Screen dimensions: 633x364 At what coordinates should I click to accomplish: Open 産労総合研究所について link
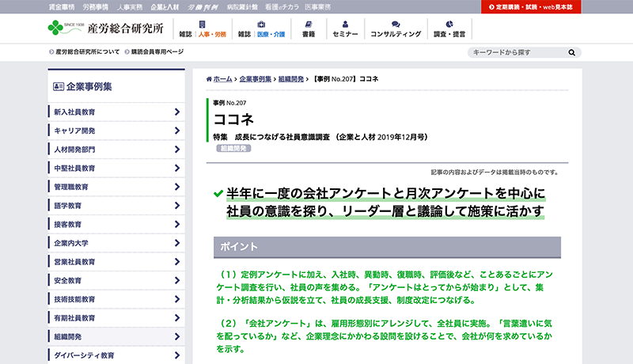(x=87, y=51)
